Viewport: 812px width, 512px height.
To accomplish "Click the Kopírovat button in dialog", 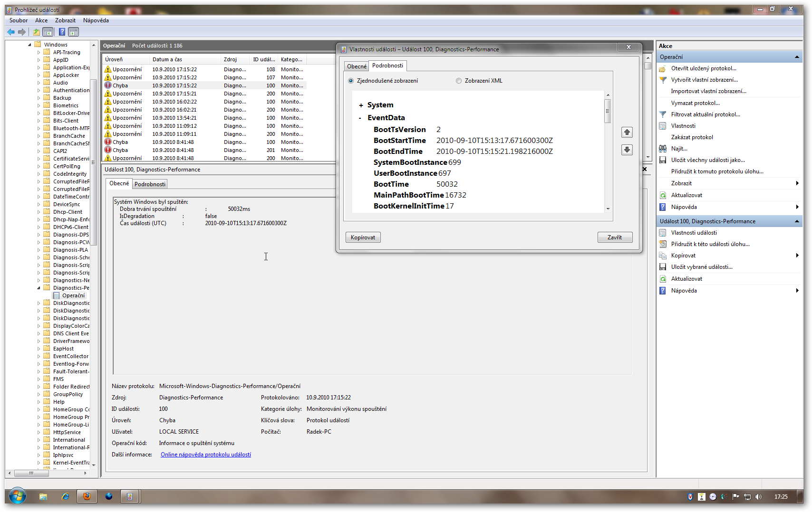I will click(363, 237).
